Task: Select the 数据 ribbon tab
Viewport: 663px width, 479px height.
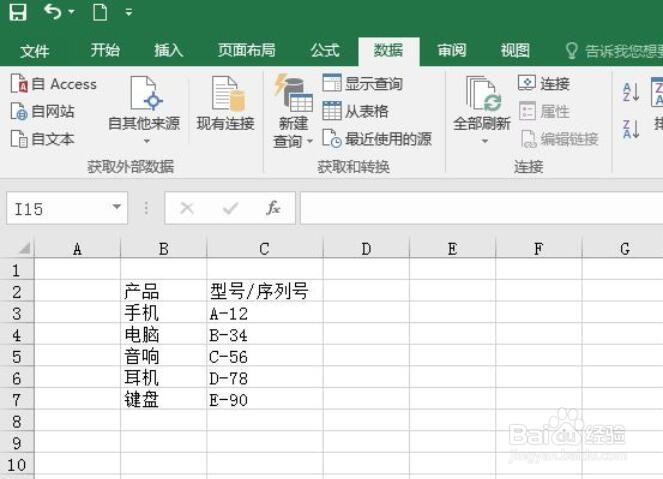Action: (389, 51)
